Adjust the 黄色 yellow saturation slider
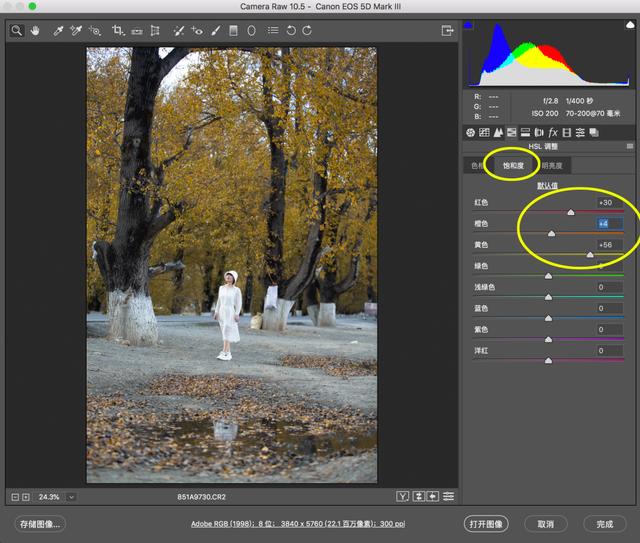 coord(590,254)
